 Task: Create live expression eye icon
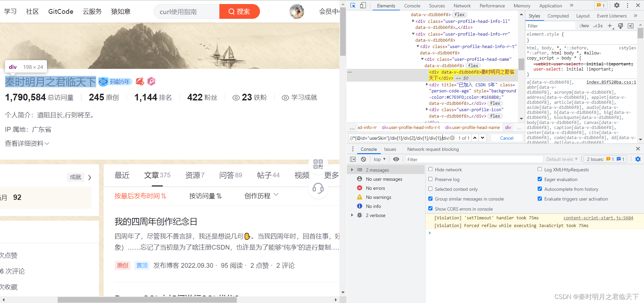[x=396, y=159]
